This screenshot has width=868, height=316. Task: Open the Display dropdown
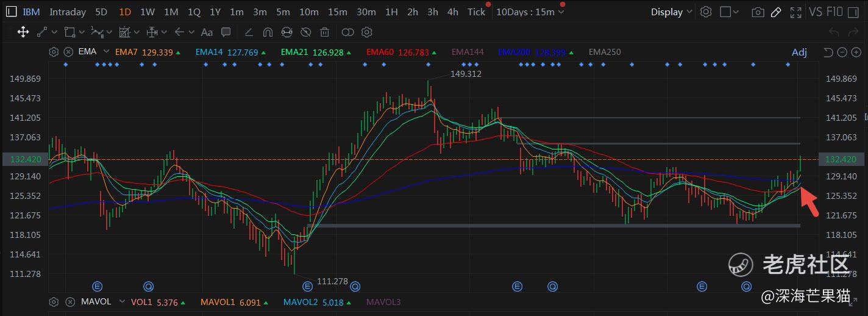671,12
